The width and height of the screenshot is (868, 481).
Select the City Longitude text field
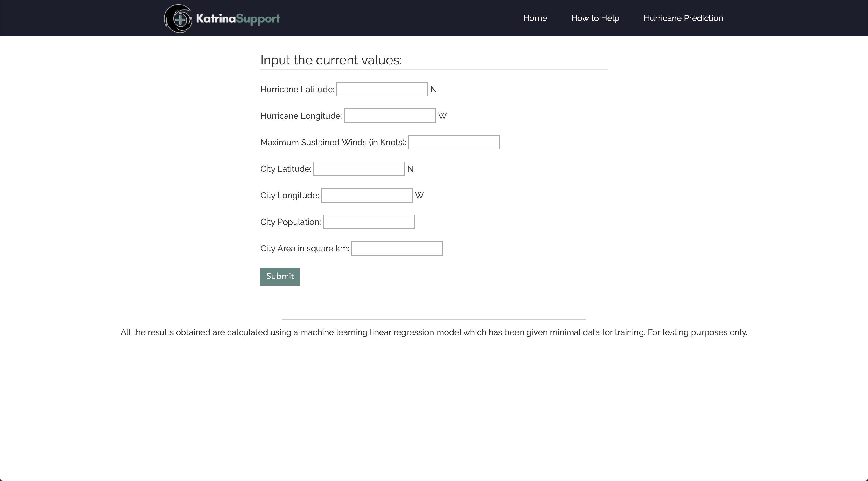[x=366, y=195]
